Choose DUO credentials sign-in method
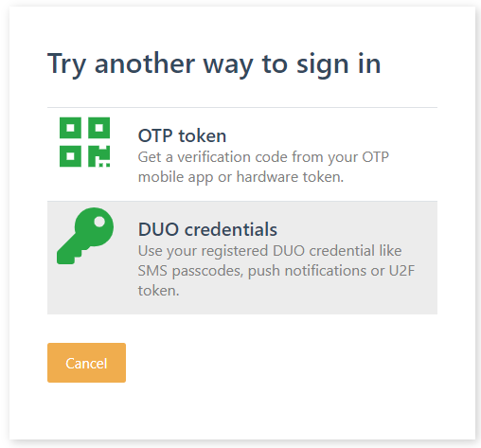Screen dimensions: 481x448 [242, 258]
